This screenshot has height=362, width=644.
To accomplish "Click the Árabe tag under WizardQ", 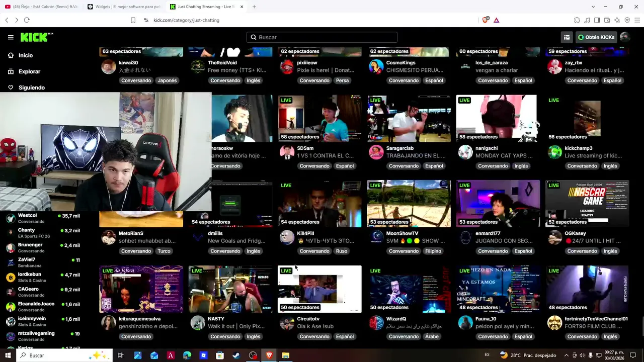I will 432,336.
